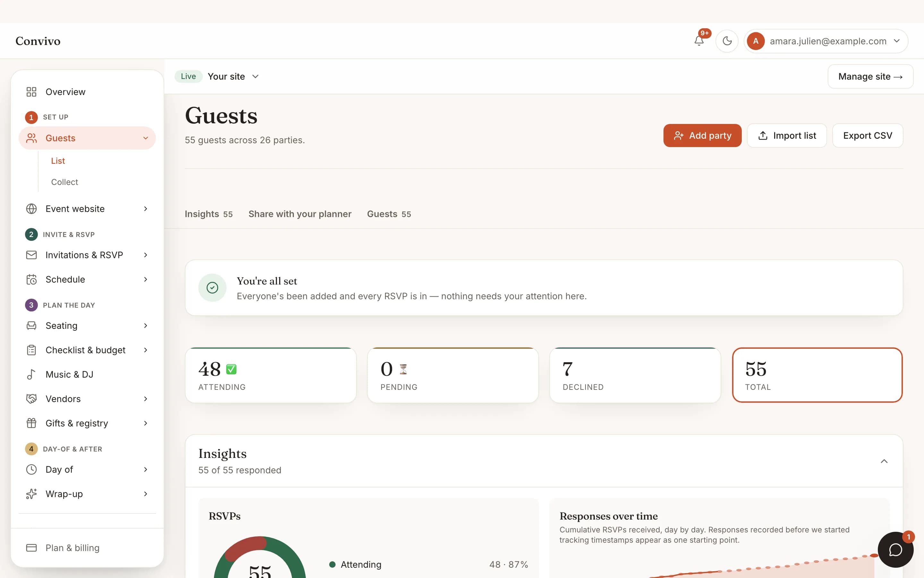924x578 pixels.
Task: Click the Schedule calendar-clock icon
Action: point(31,279)
